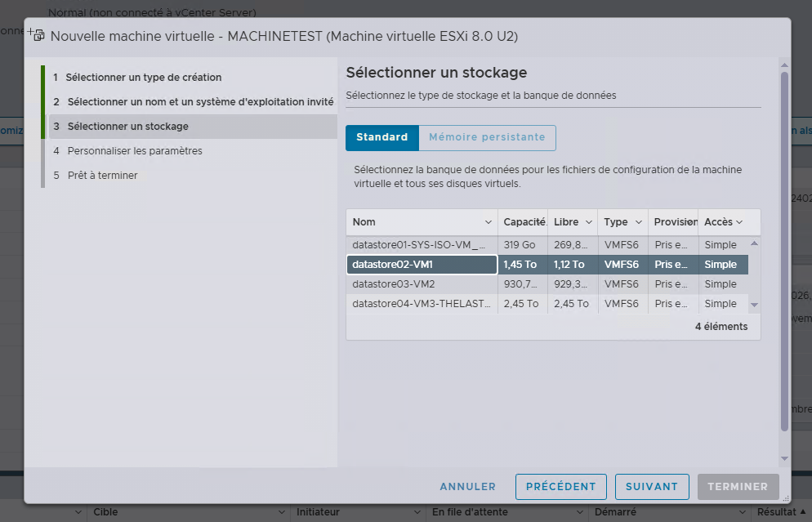Click the SUIVANT button

(652, 486)
